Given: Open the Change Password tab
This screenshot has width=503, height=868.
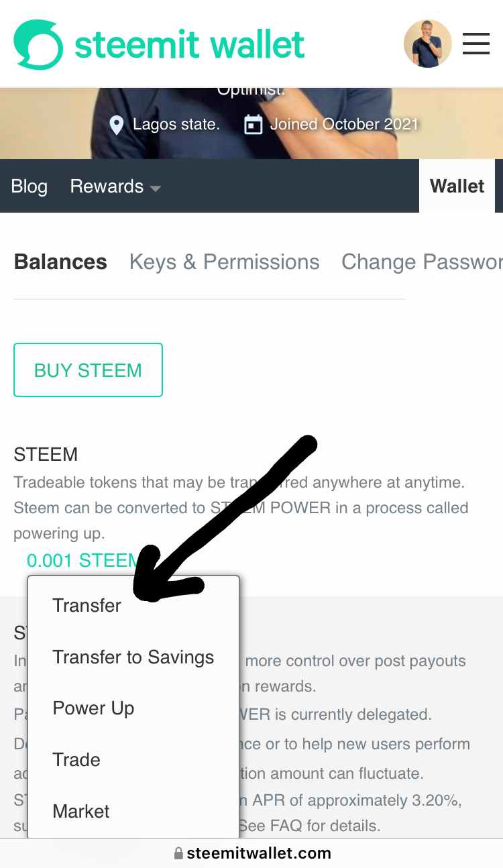Looking at the screenshot, I should [x=421, y=262].
